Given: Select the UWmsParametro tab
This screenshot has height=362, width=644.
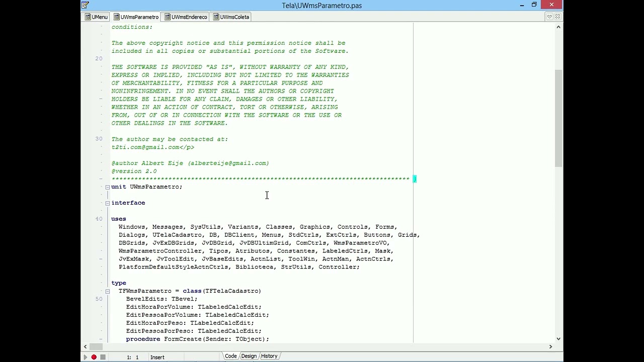Looking at the screenshot, I should click(135, 17).
